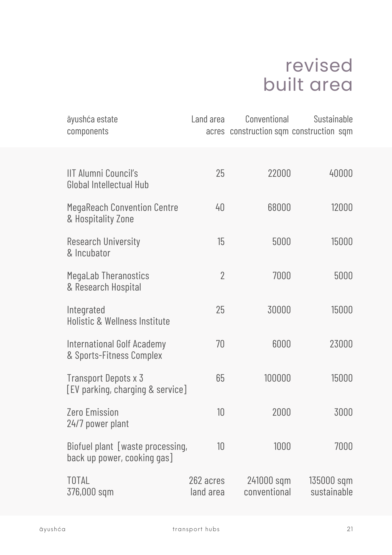Click the 262 acres land area total
The image size is (392, 555).
(x=207, y=486)
